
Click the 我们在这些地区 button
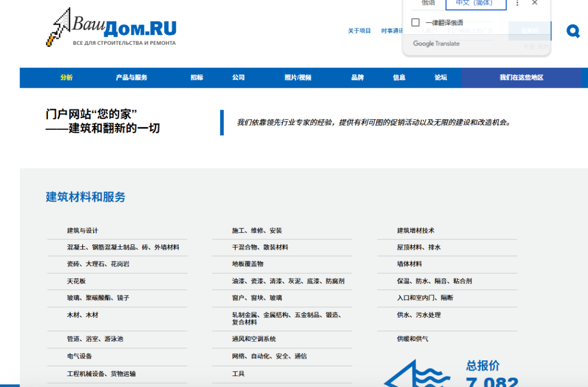[x=522, y=78]
